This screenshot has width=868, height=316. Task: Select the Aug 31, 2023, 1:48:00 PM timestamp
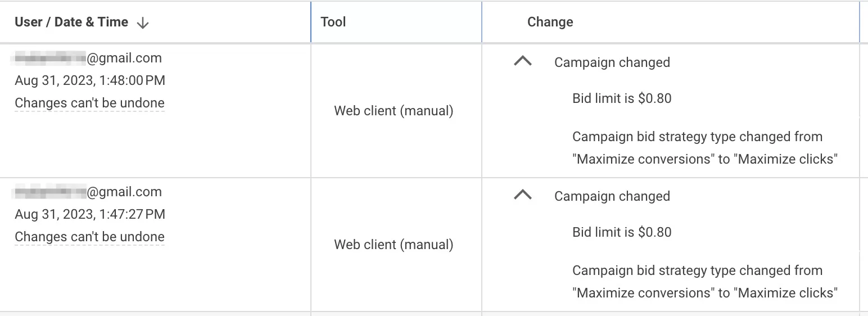pos(90,80)
